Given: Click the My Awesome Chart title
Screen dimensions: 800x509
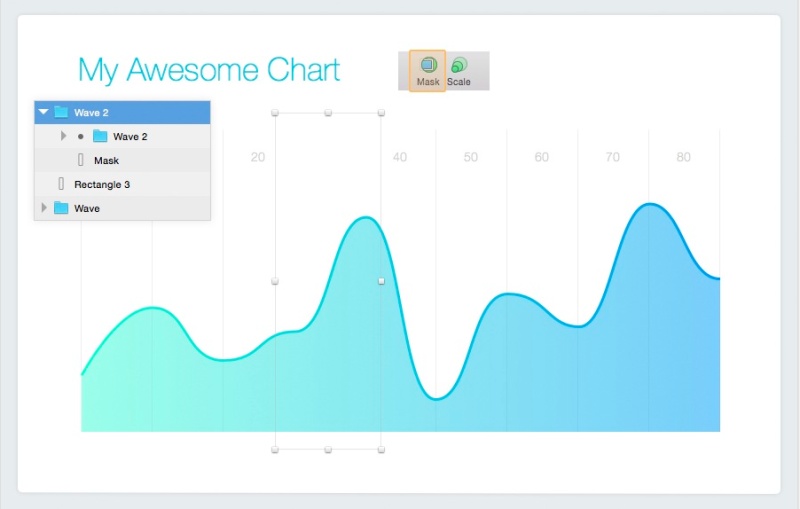Looking at the screenshot, I should tap(209, 70).
